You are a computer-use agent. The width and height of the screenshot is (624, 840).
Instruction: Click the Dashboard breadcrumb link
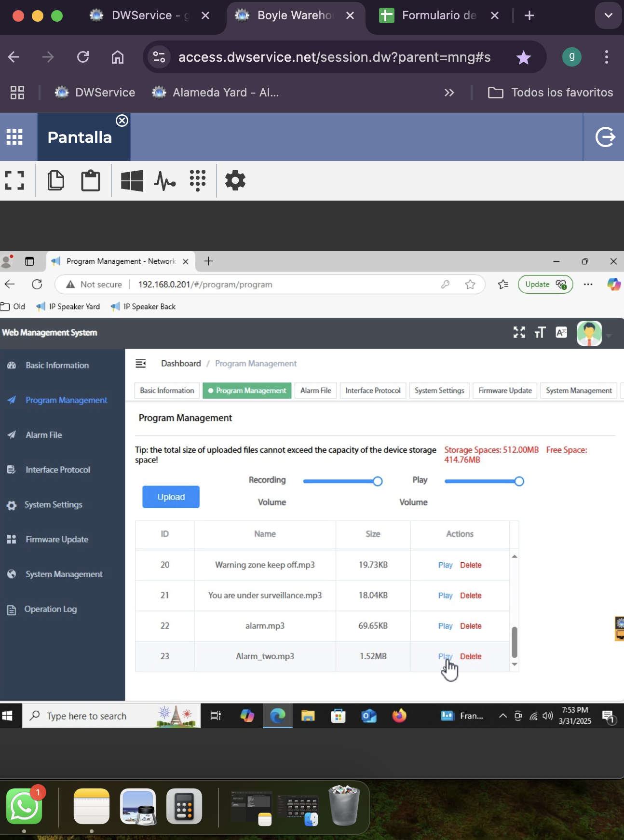181,364
